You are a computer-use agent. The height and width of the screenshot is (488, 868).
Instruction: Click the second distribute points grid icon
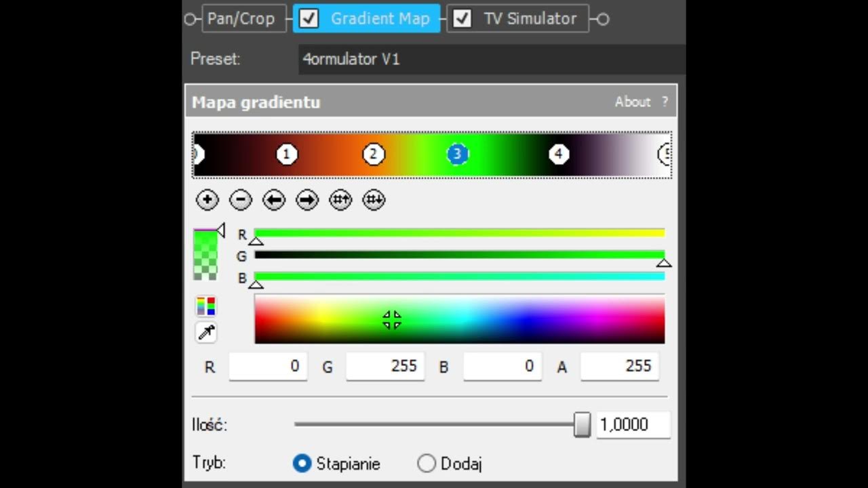tap(374, 200)
